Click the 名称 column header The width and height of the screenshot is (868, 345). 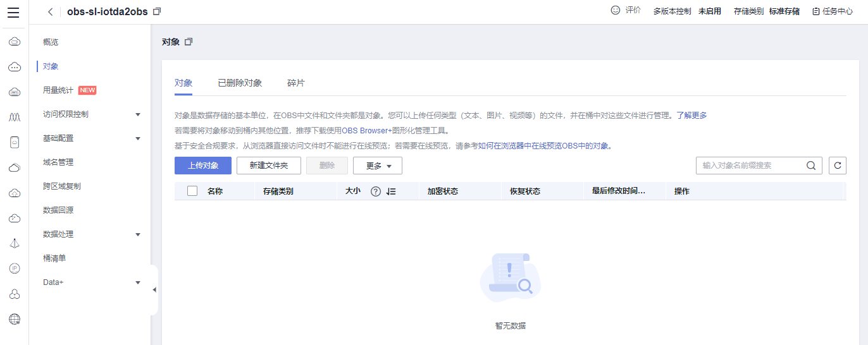[x=215, y=191]
